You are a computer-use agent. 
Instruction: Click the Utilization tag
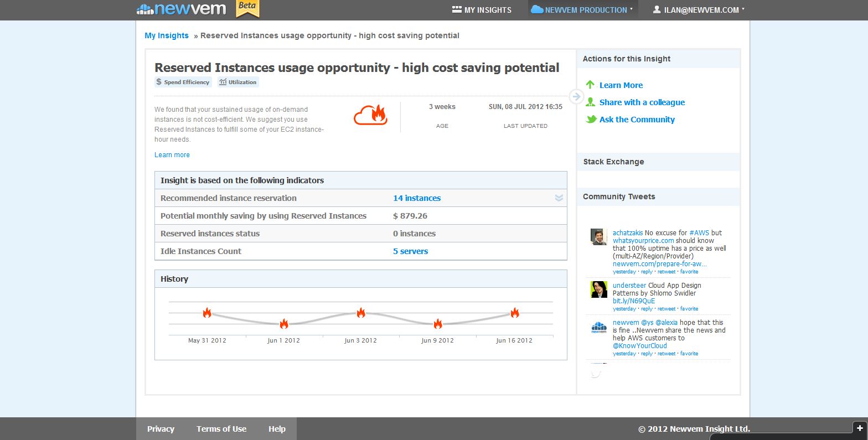[x=238, y=82]
